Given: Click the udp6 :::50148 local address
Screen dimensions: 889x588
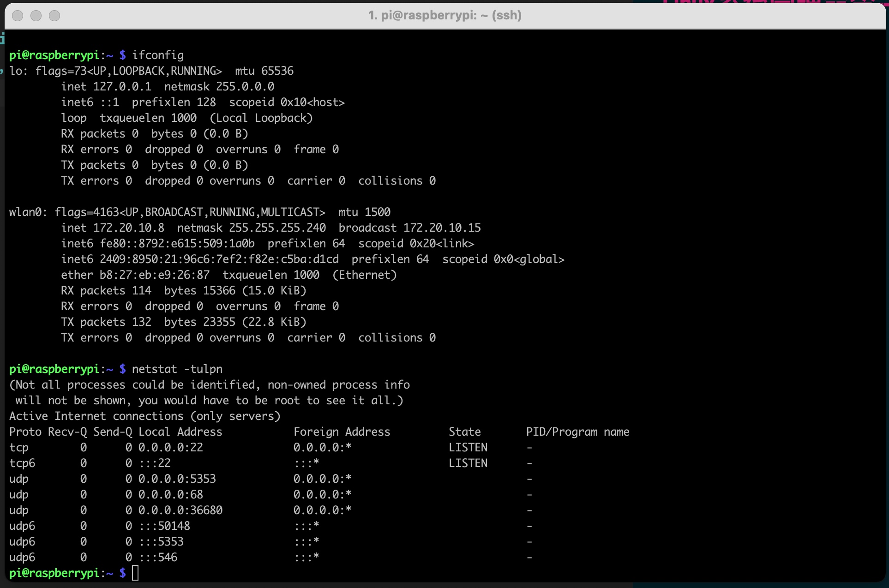Looking at the screenshot, I should coord(164,526).
